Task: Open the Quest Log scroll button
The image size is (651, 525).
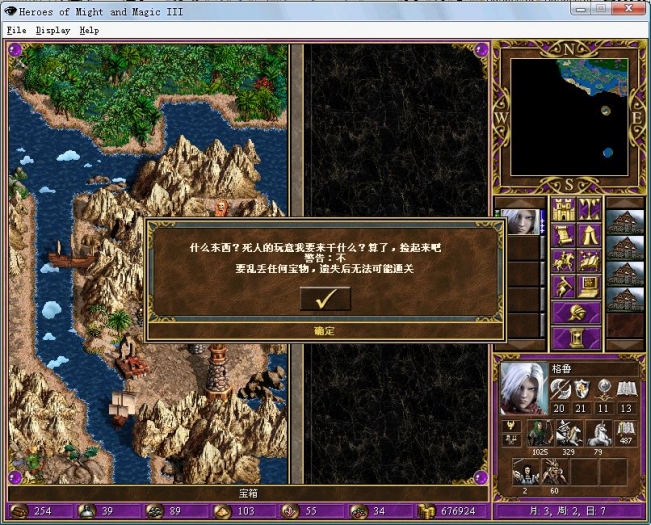Action: point(563,235)
